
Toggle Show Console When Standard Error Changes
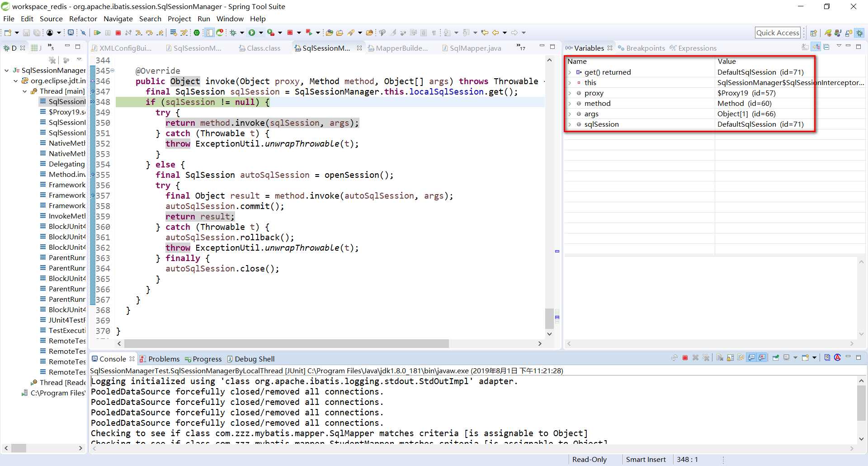762,357
